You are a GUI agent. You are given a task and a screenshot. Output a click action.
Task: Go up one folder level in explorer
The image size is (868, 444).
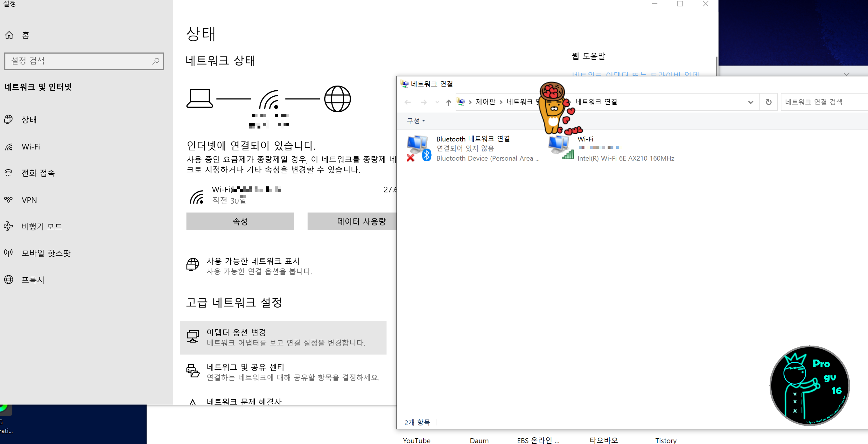(448, 102)
